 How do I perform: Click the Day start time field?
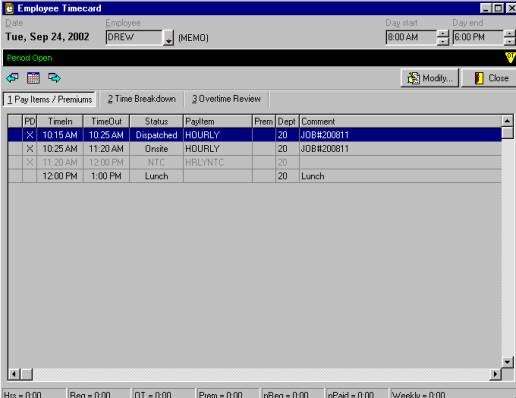(411, 37)
